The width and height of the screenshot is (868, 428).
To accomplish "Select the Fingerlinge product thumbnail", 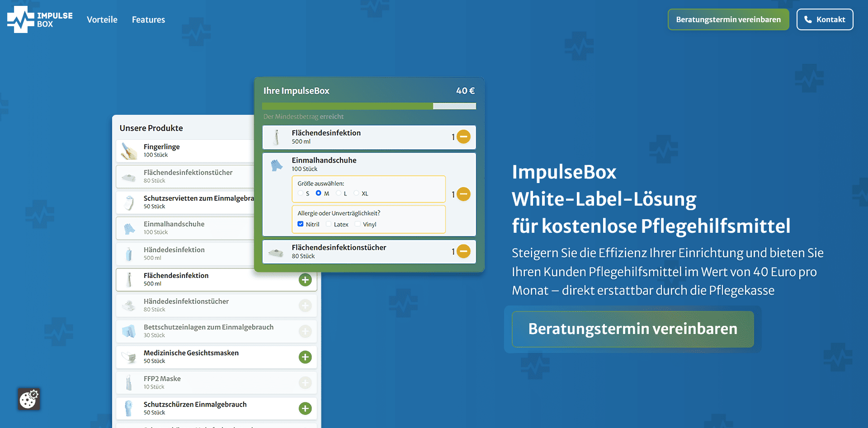I will pyautogui.click(x=129, y=151).
